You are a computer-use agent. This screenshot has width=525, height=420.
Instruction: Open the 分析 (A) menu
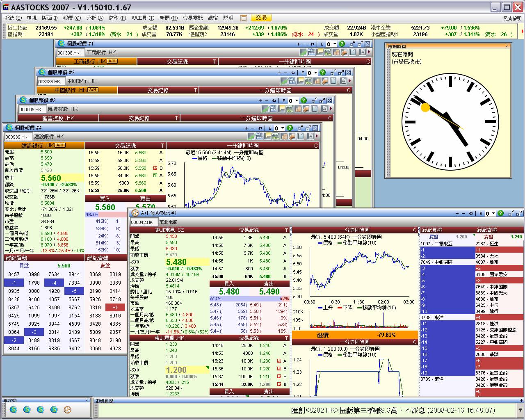pos(95,18)
